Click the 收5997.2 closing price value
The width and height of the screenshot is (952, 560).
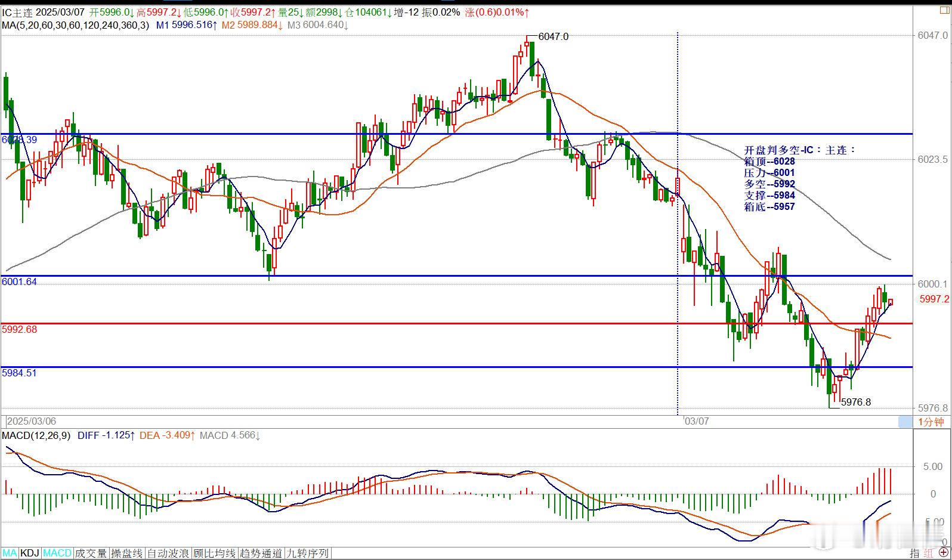click(252, 13)
